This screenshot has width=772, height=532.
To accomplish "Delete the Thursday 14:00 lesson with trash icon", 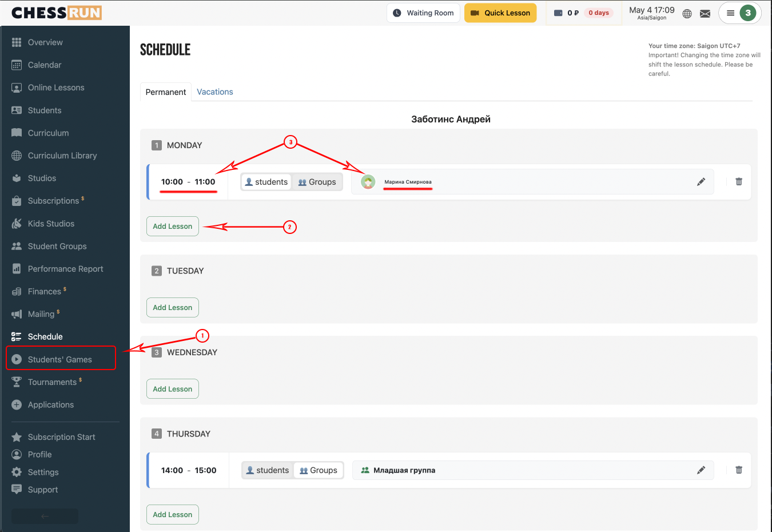I will tap(739, 470).
